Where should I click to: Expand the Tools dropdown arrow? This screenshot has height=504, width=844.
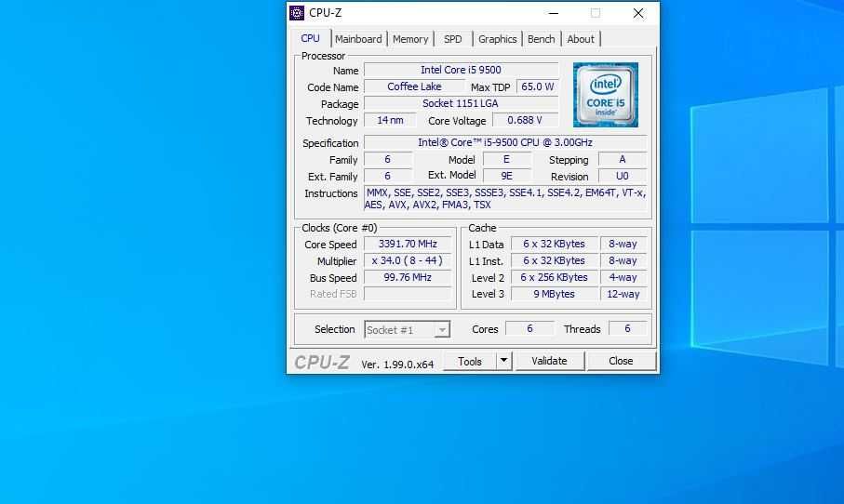(503, 361)
